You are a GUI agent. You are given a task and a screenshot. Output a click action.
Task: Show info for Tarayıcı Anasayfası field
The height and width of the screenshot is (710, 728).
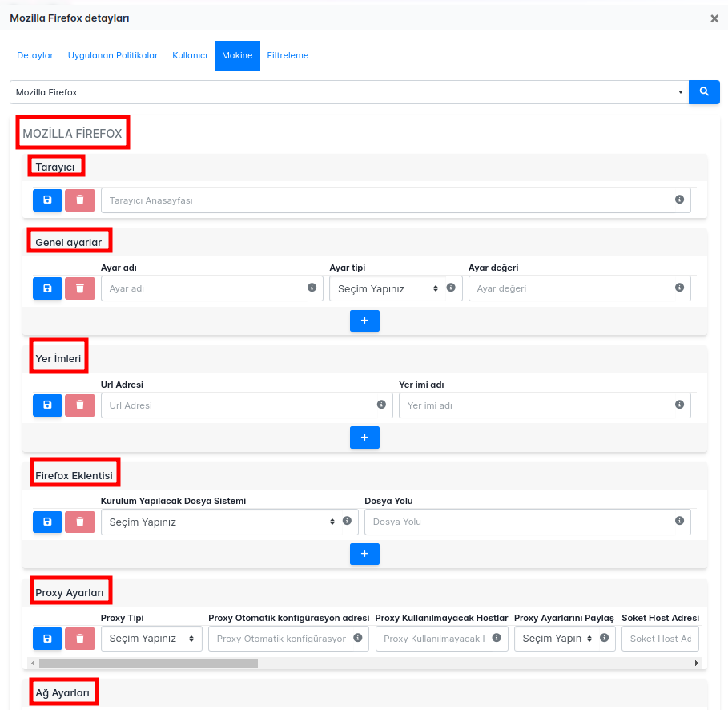tap(679, 200)
